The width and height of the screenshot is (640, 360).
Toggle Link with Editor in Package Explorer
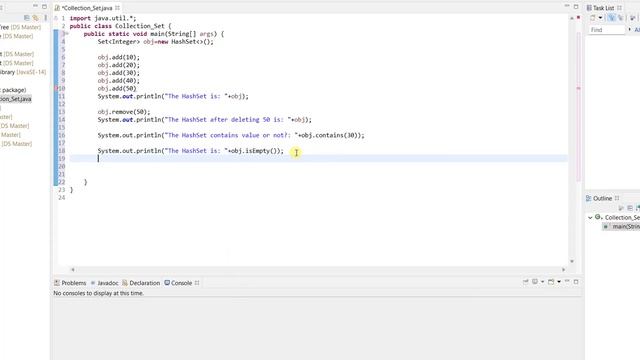pyautogui.click(x=36, y=18)
